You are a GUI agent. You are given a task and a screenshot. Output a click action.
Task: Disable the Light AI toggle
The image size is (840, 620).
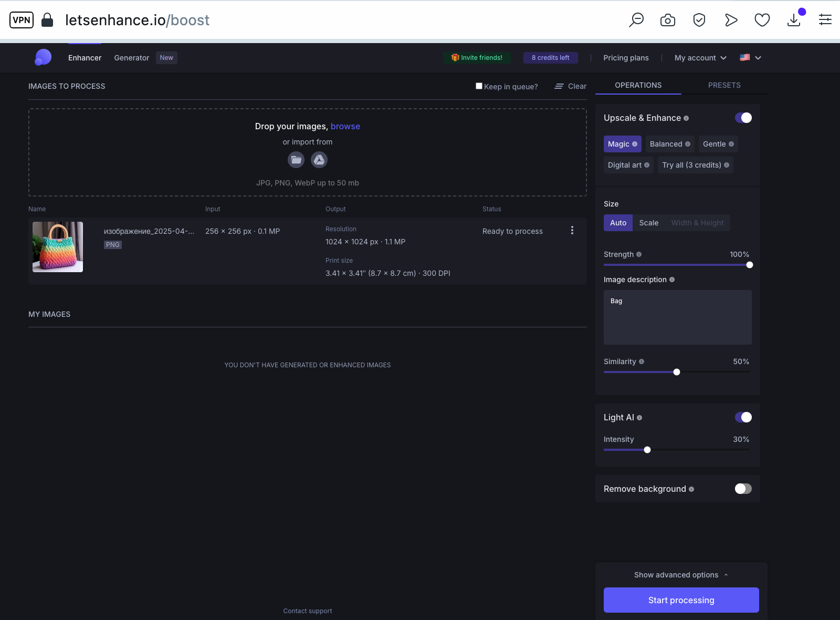pos(743,417)
